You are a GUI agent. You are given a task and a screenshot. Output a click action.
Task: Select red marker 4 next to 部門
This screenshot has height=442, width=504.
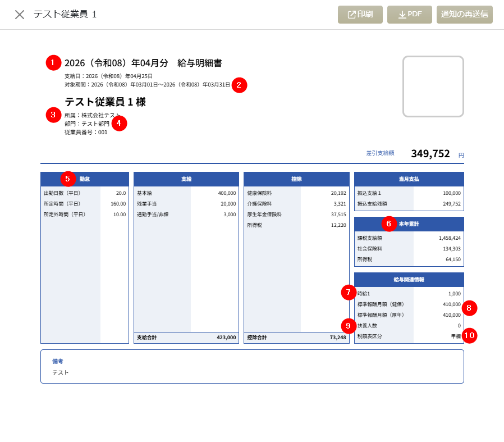[x=119, y=123]
